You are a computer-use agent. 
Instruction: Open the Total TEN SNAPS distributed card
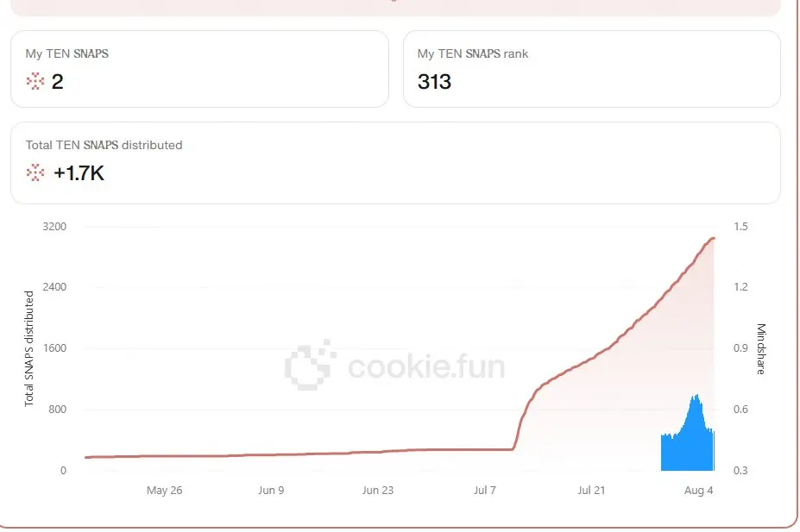[395, 163]
